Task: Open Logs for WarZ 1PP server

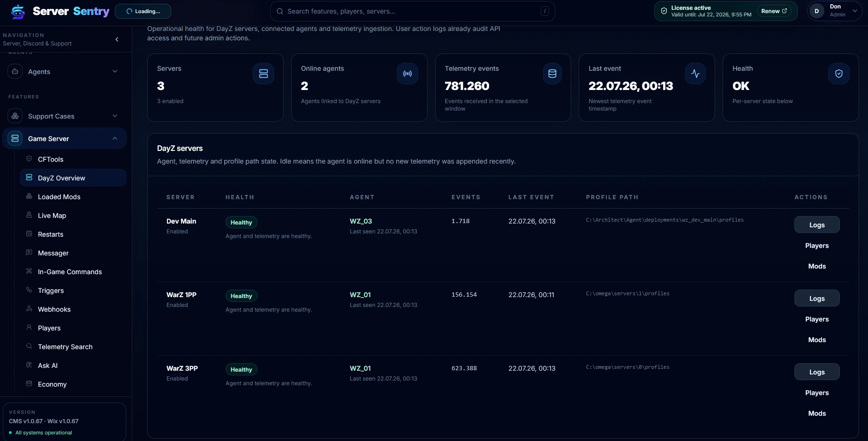Action: click(x=817, y=299)
